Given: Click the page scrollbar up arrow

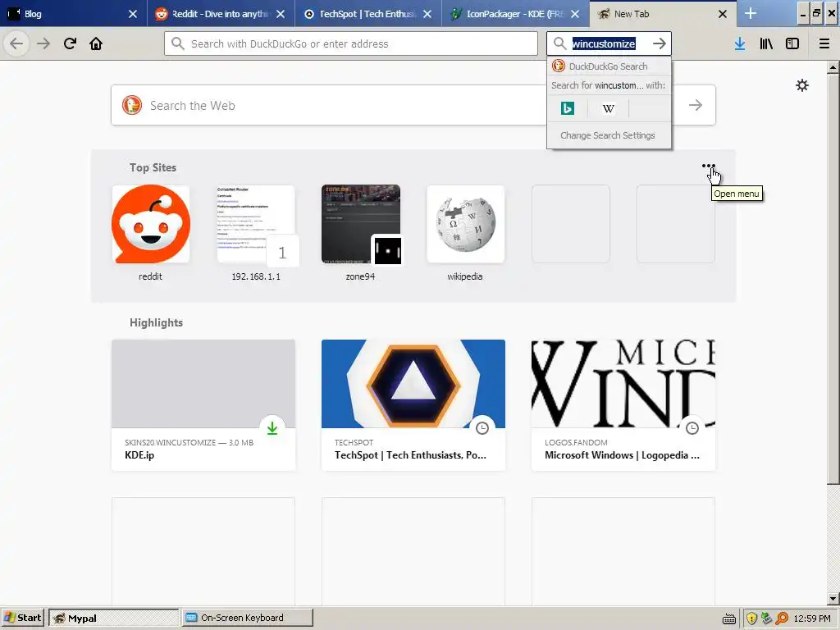Looking at the screenshot, I should 833,67.
